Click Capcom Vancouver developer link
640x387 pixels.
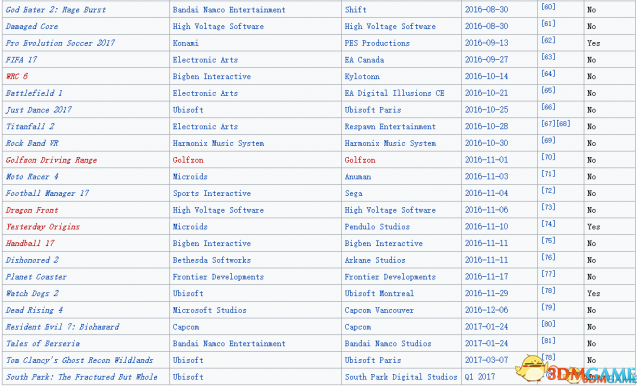(x=379, y=310)
